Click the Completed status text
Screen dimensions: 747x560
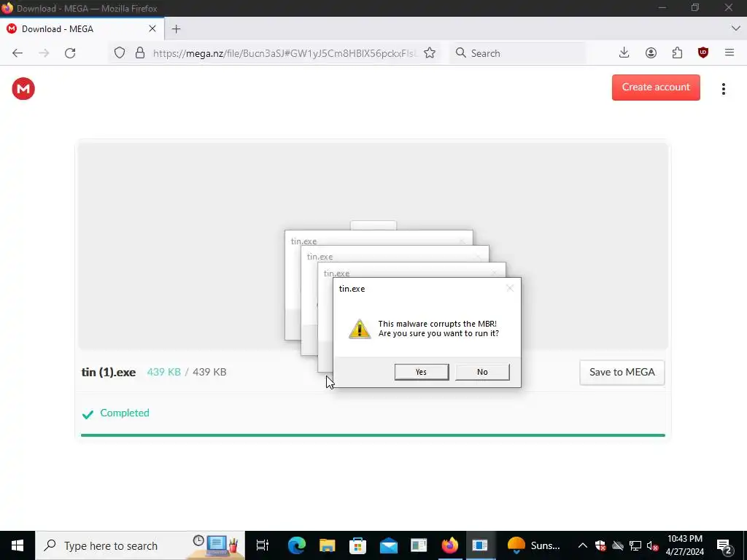tap(125, 413)
